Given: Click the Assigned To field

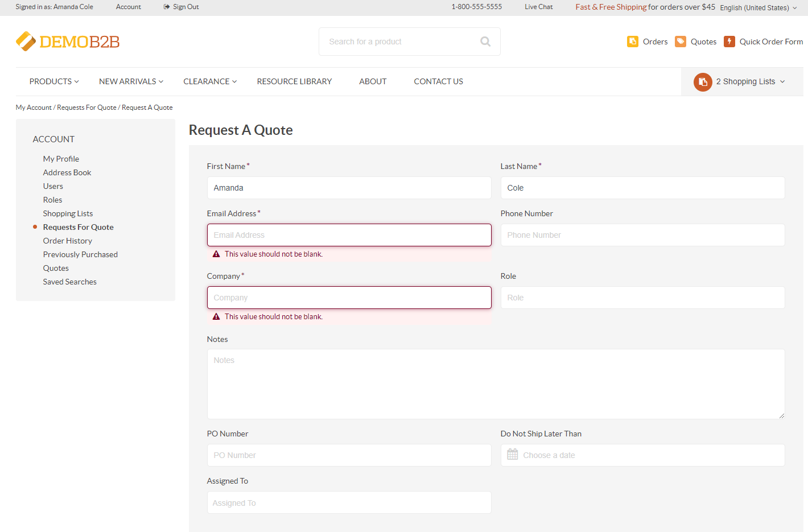Looking at the screenshot, I should tap(349, 502).
